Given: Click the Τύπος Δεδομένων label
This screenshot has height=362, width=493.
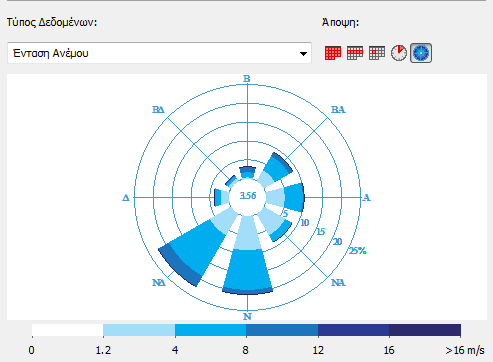Looking at the screenshot, I should (x=52, y=23).
